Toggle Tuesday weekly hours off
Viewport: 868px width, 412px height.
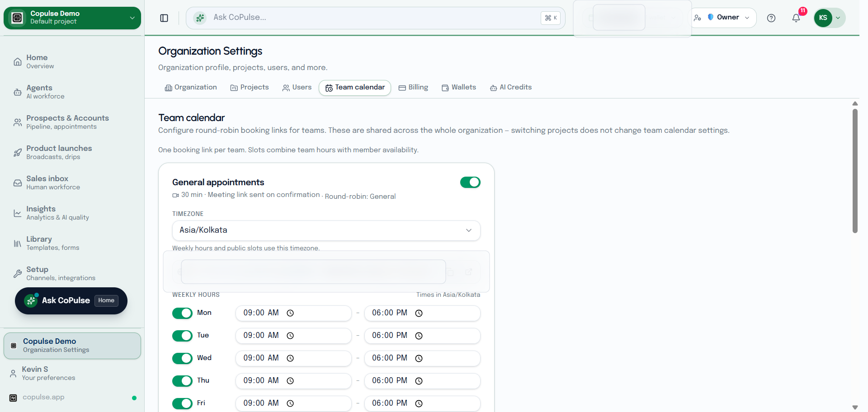pyautogui.click(x=182, y=336)
